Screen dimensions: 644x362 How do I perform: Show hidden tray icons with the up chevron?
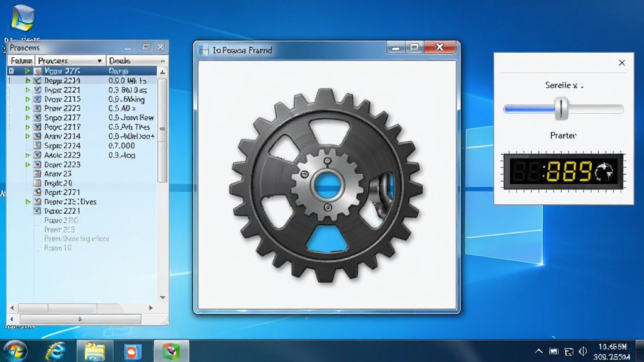pos(539,351)
